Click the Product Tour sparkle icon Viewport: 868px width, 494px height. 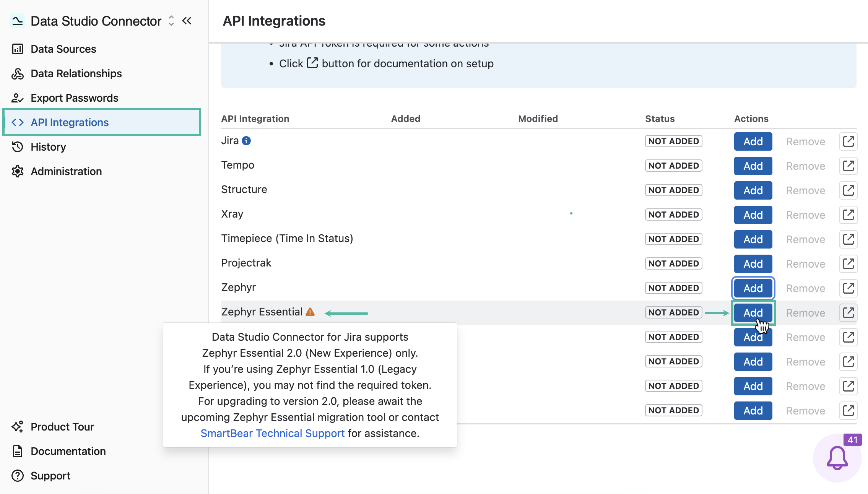pos(18,427)
